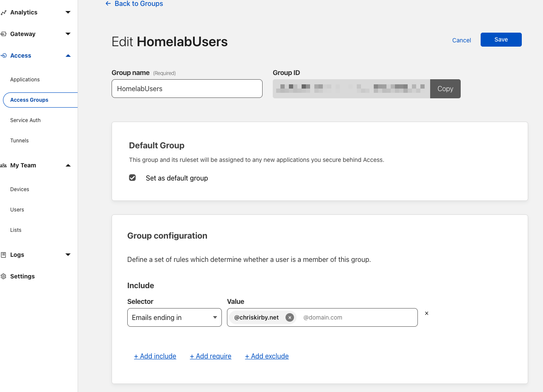
Task: Click the Analytics sidebar icon
Action: click(x=4, y=12)
